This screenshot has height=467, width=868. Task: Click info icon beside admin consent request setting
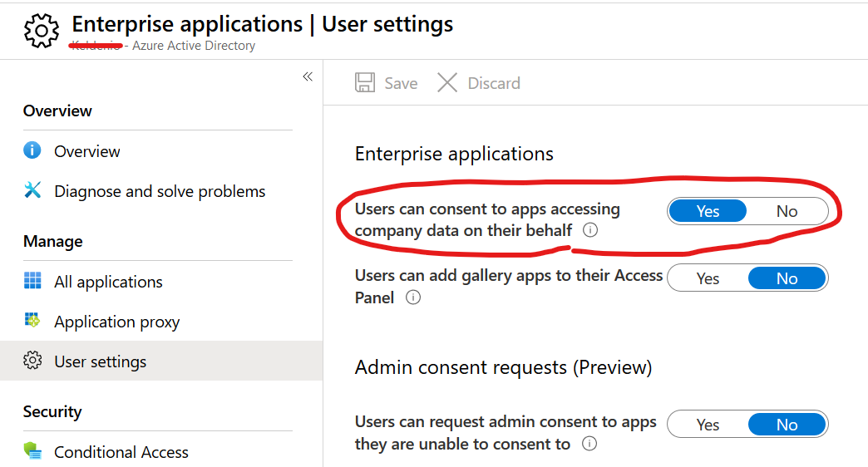pyautogui.click(x=589, y=444)
